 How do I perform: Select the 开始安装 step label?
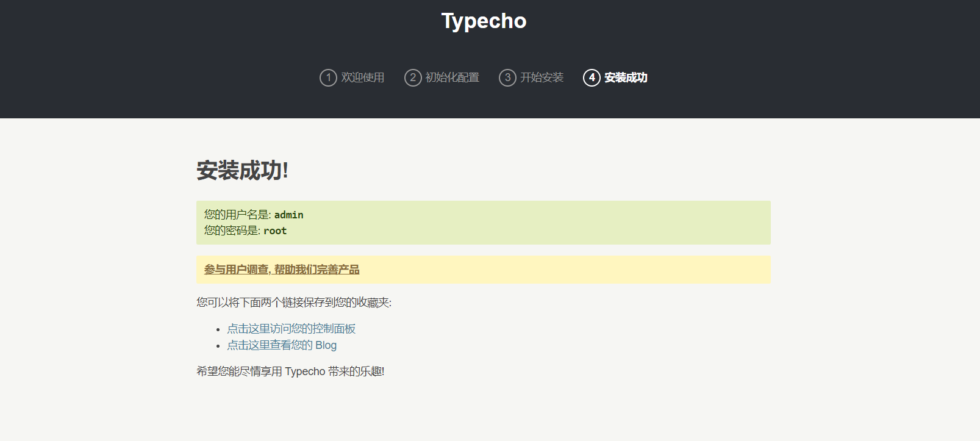point(542,77)
